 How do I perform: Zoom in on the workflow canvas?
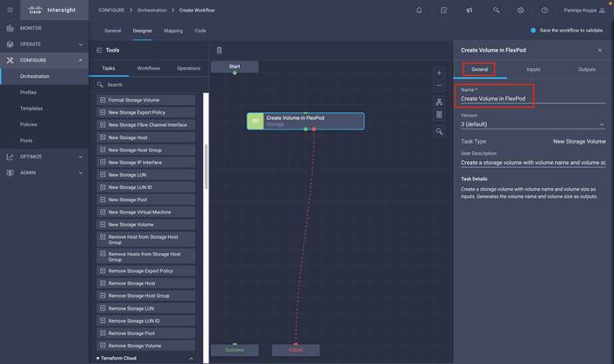tap(439, 73)
